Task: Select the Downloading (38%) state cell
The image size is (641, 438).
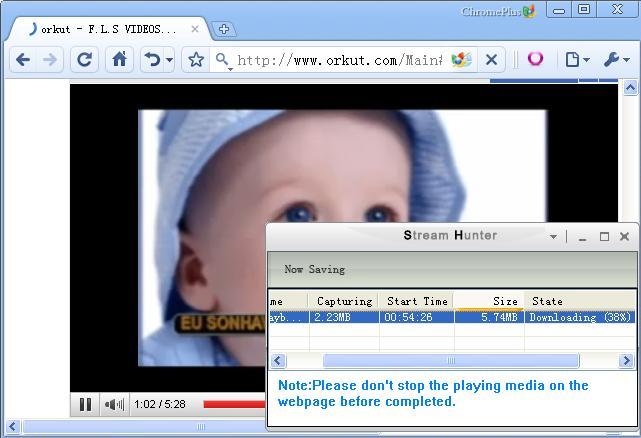Action: (x=580, y=317)
